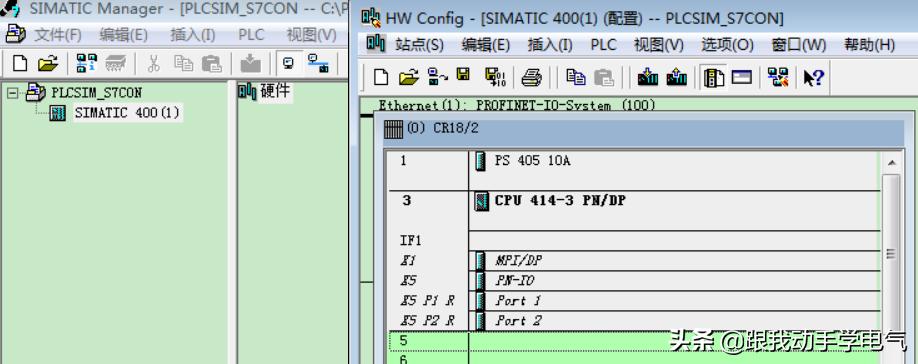918x364 pixels.
Task: Select 硬件 hardware object in right pane
Action: pyautogui.click(x=264, y=92)
